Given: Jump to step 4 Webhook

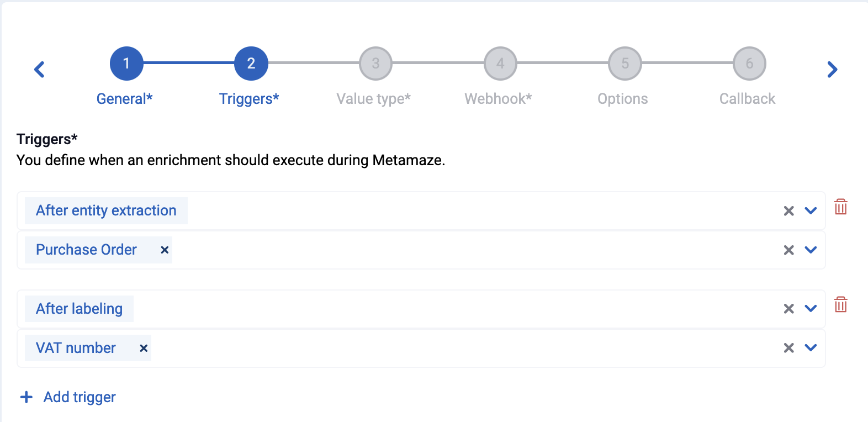Looking at the screenshot, I should click(500, 64).
